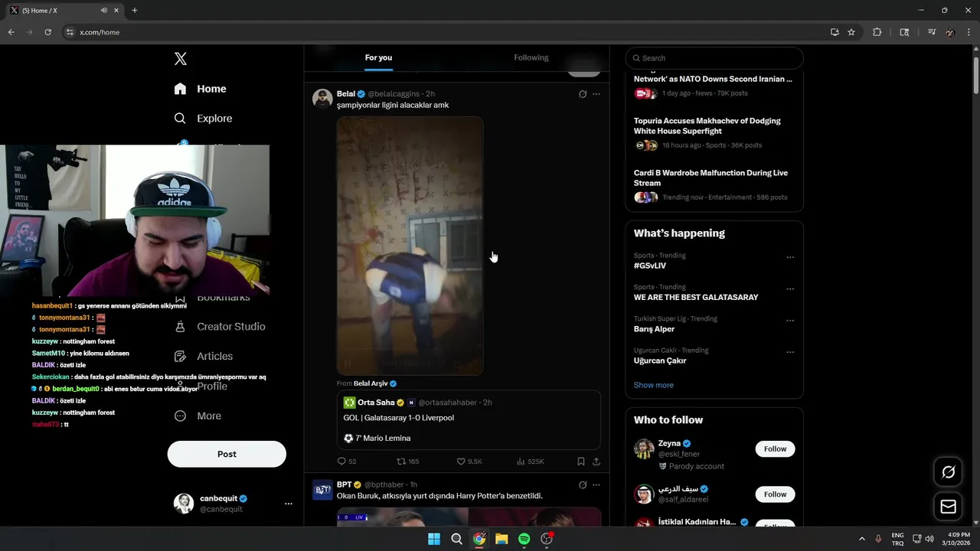Viewport: 980px width, 551px height.
Task: Open options for WE ARE THE BEST GALATASARAY
Action: [790, 289]
